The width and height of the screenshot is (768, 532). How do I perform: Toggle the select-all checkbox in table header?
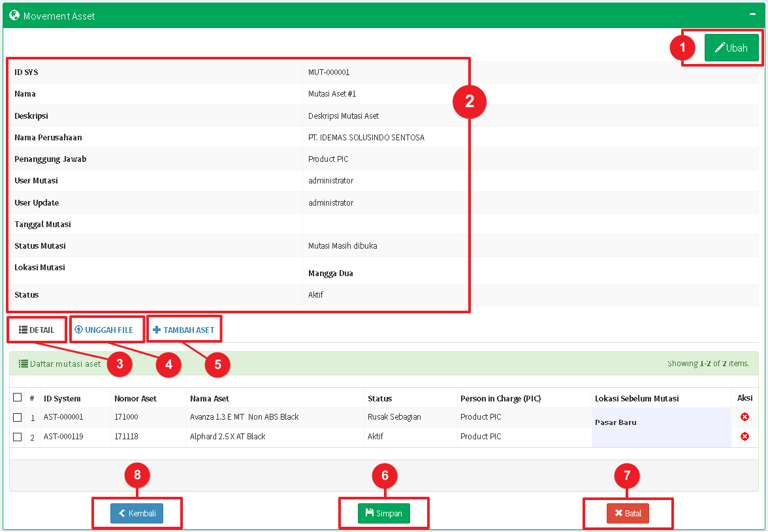(18, 398)
